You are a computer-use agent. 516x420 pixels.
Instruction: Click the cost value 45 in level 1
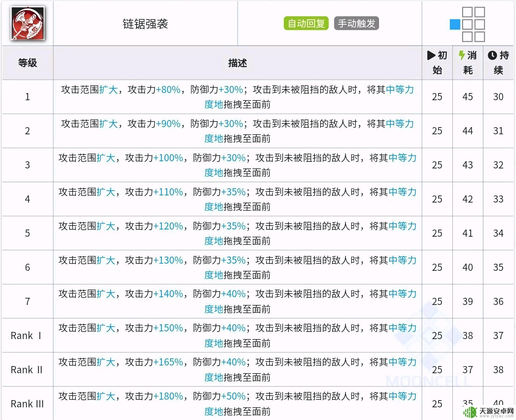(468, 97)
